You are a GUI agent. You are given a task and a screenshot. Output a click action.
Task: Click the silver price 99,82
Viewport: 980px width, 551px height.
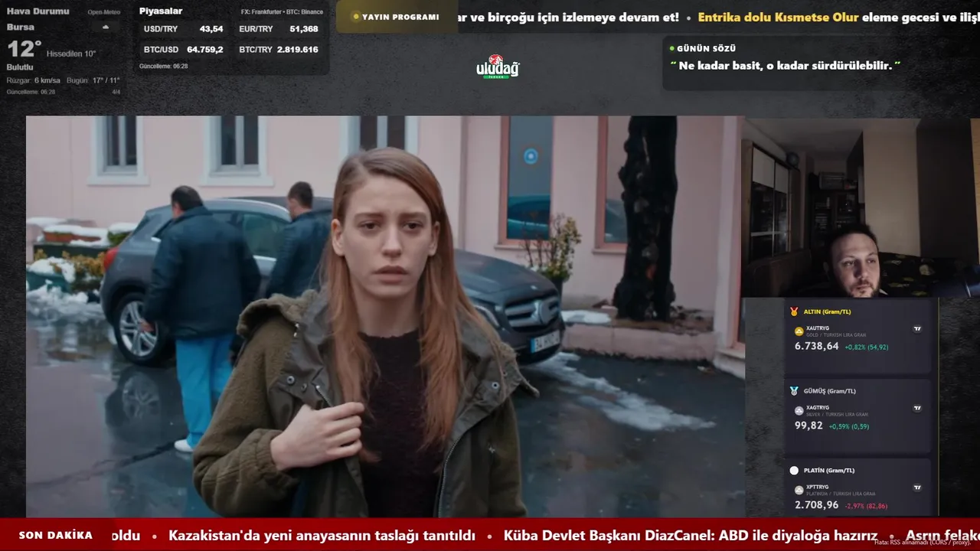[808, 426]
